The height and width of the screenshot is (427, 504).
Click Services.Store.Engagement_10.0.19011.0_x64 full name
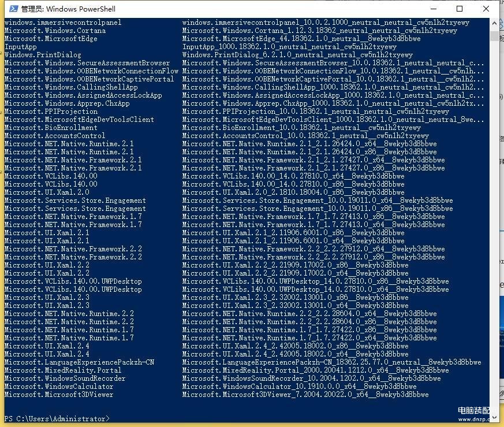(x=318, y=200)
